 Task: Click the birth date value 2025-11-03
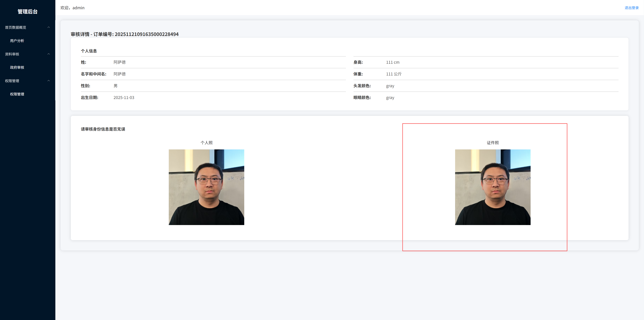(x=124, y=98)
